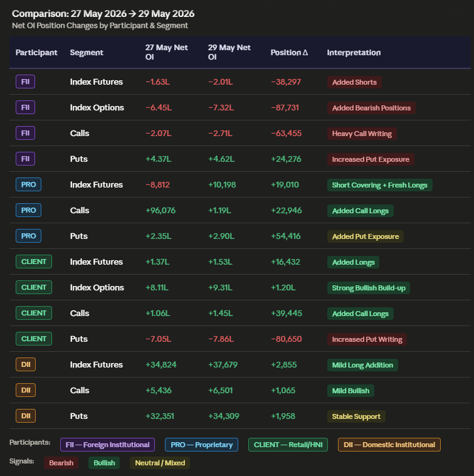
Task: Click the +24,276 position change value
Action: tap(286, 159)
